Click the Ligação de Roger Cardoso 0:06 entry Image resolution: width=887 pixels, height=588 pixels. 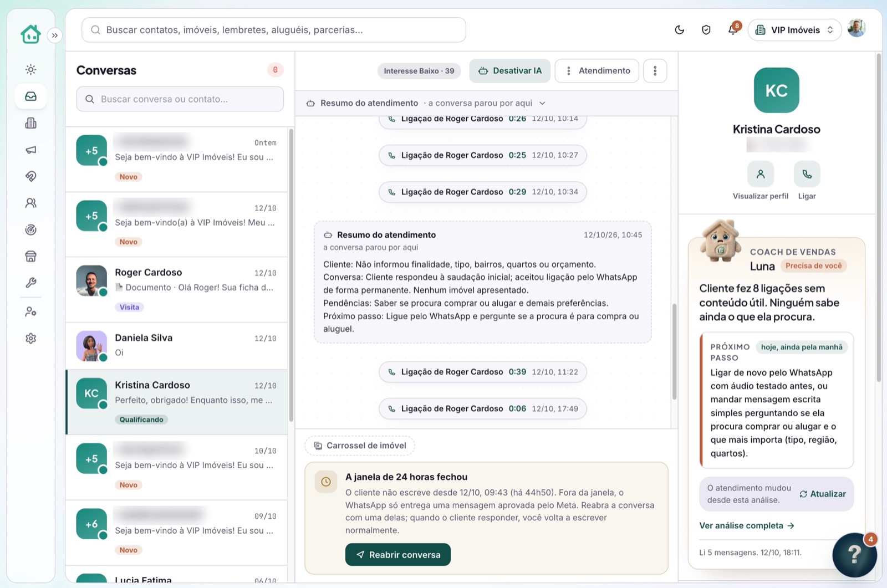pos(483,408)
